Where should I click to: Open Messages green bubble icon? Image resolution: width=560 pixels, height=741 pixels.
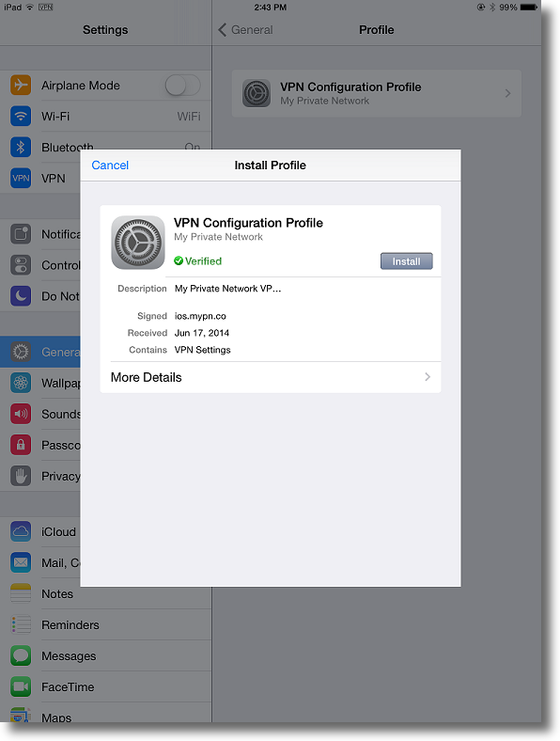pyautogui.click(x=21, y=655)
